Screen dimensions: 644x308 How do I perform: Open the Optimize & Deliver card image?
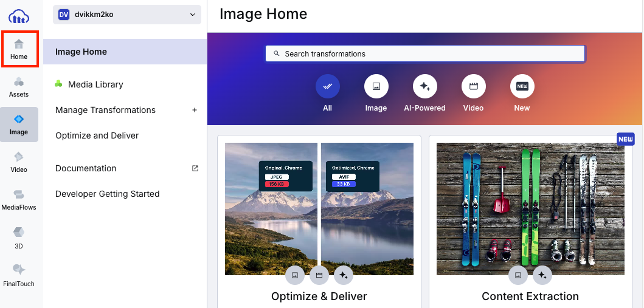(319, 209)
